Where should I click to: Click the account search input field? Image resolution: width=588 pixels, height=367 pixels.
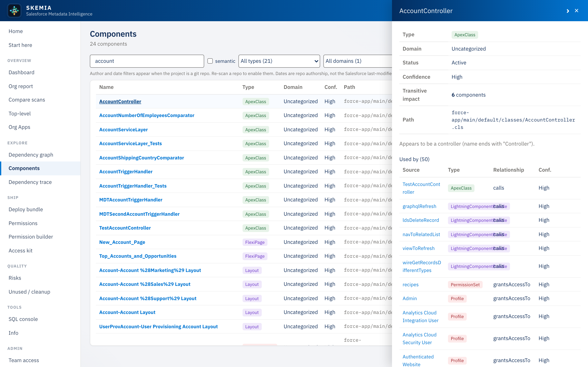(x=147, y=61)
